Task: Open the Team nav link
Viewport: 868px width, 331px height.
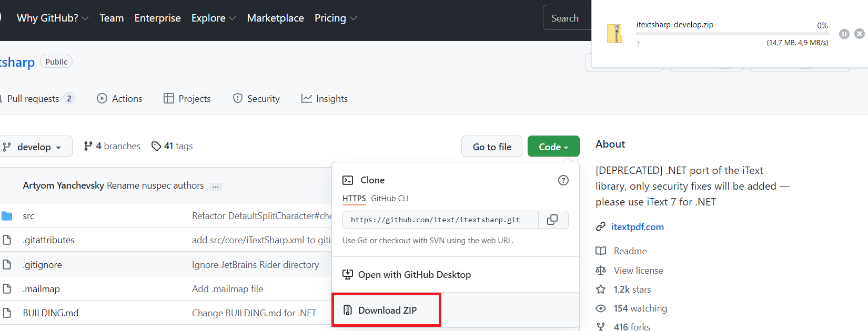Action: [112, 18]
